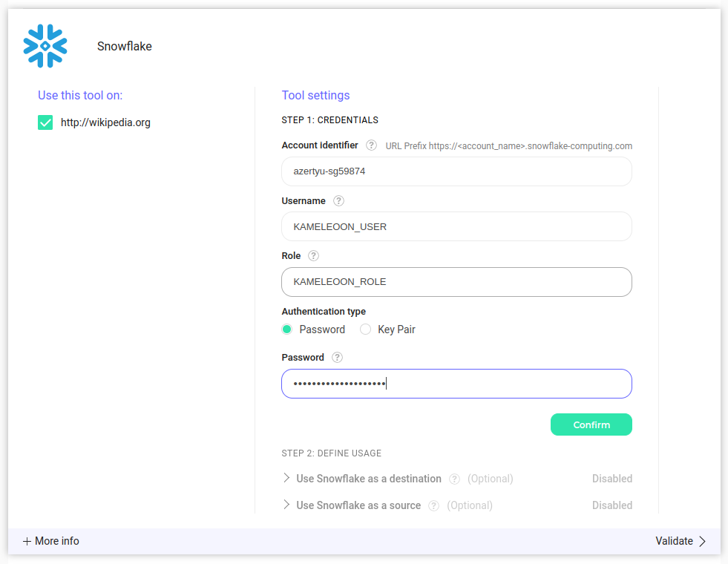Click help icon beside Role label
The height and width of the screenshot is (564, 728).
tap(313, 256)
